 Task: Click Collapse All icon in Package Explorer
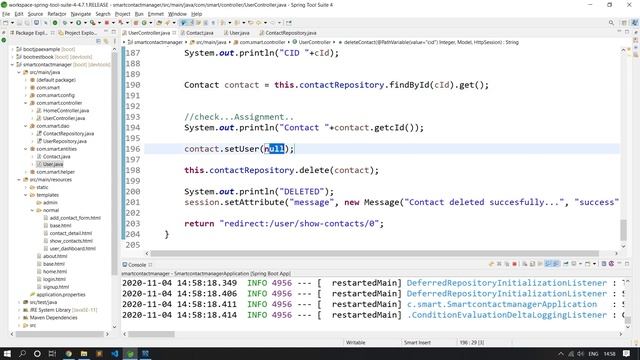[98, 41]
